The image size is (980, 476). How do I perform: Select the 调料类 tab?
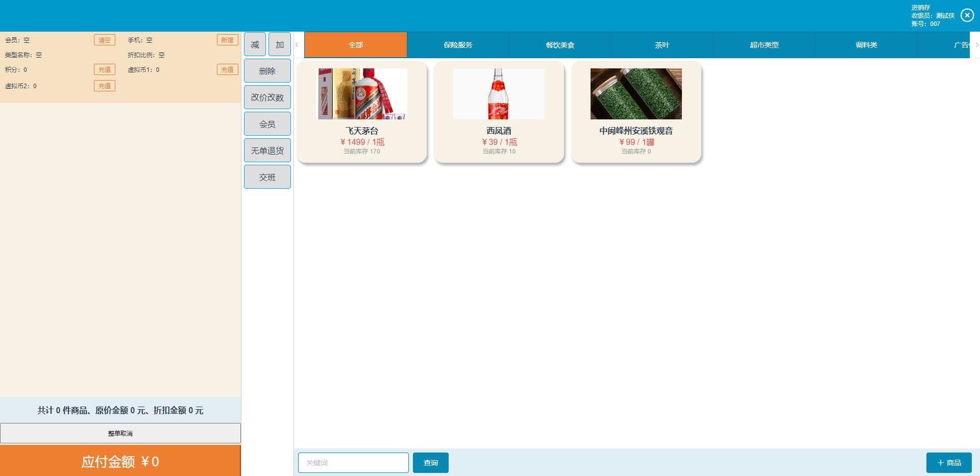[x=866, y=45]
